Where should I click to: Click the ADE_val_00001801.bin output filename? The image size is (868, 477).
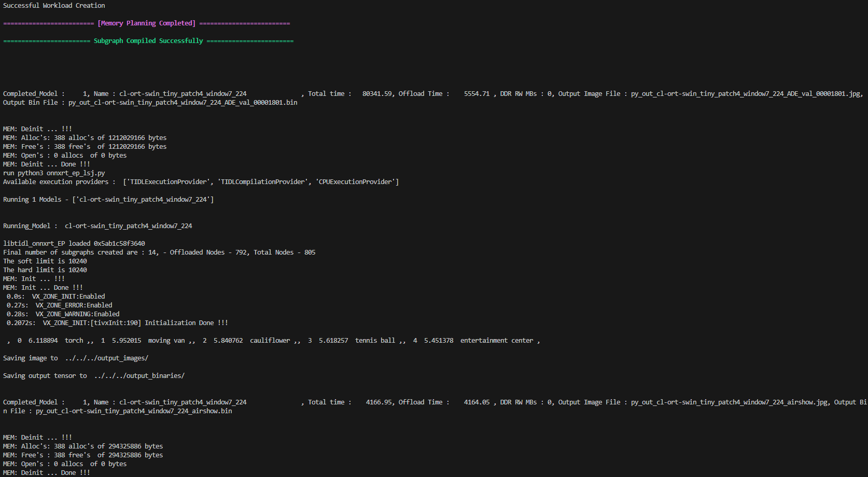coord(183,103)
